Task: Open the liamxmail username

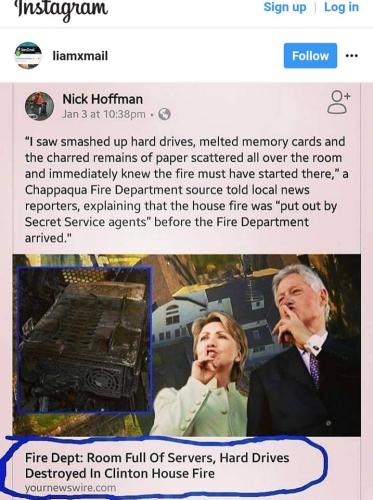Action: point(80,56)
